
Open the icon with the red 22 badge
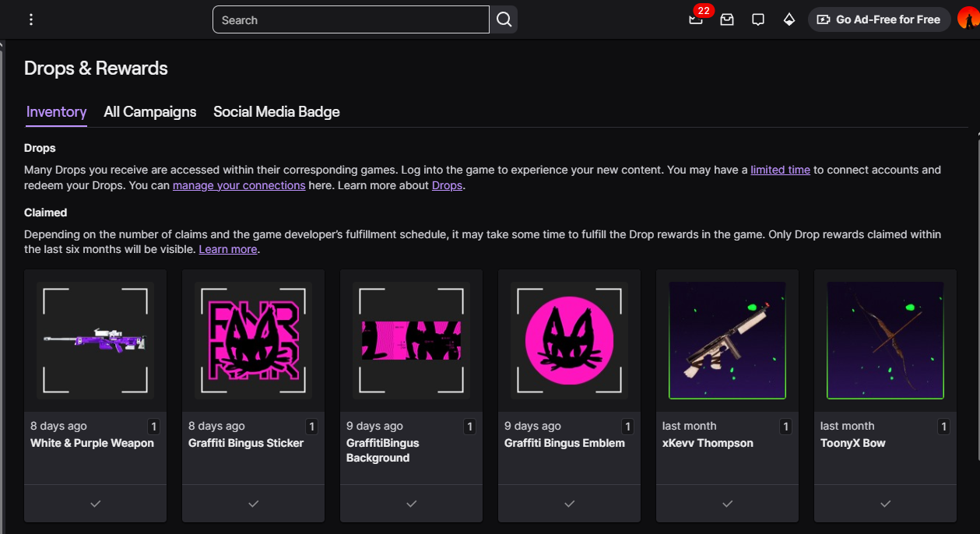(696, 19)
